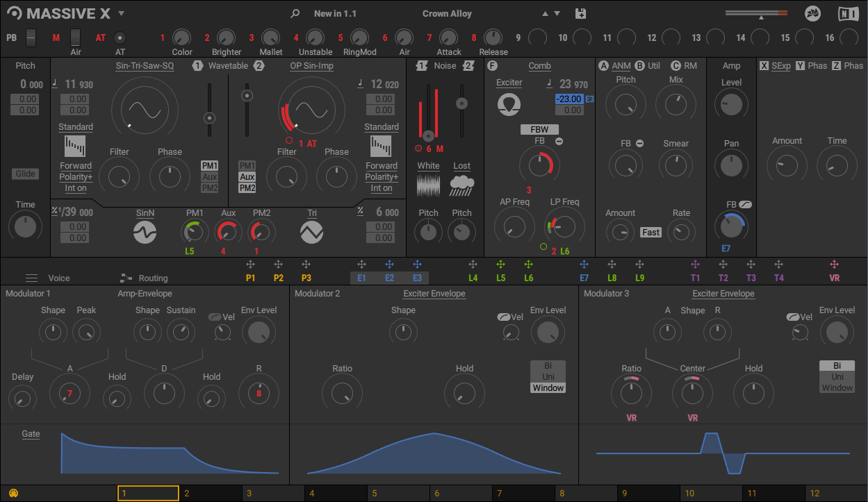Viewport: 868px width, 502px height.
Task: Click the wavetable 1 Standard mode graphic
Action: (x=75, y=146)
